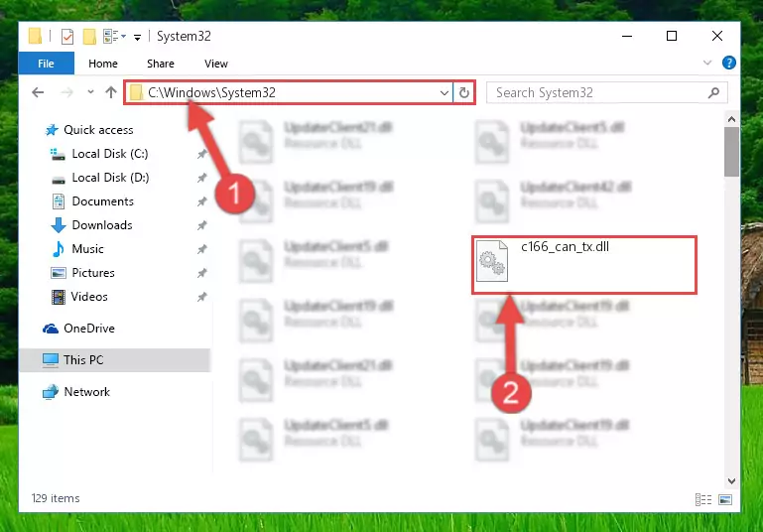The height and width of the screenshot is (532, 763).
Task: Select Quick access in navigation pane
Action: pyautogui.click(x=98, y=130)
